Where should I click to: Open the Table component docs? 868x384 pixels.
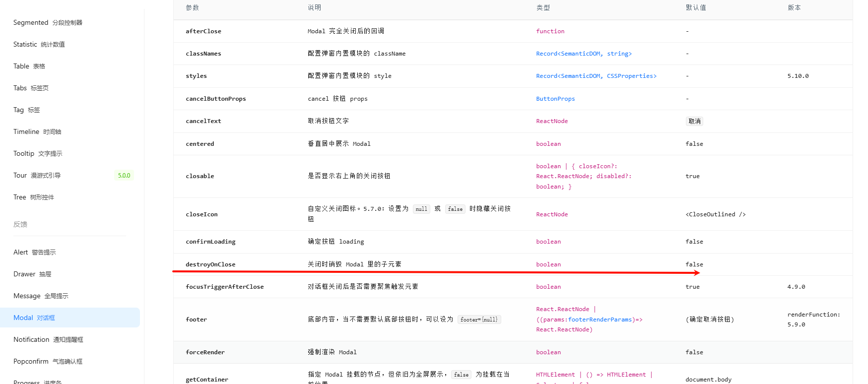coord(29,66)
